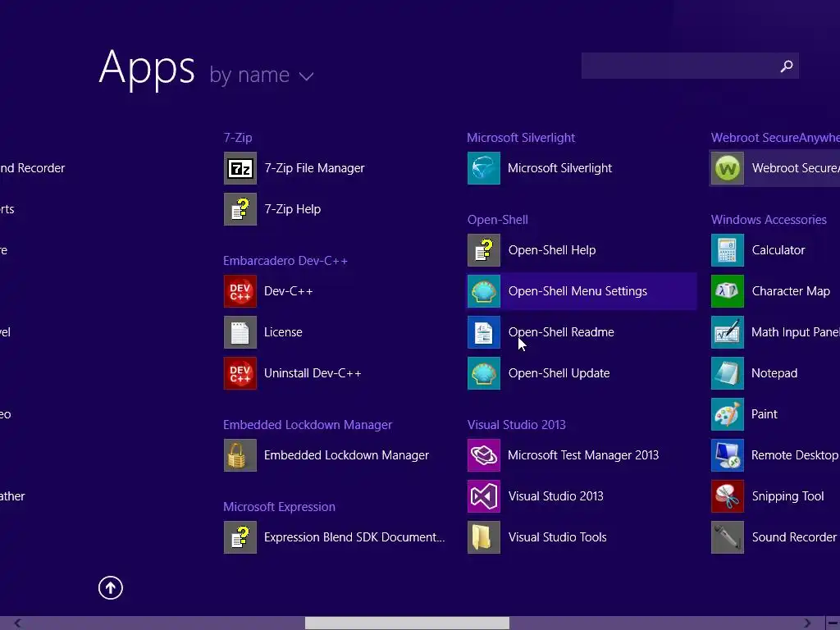Click the zoom-out minus button at scrollbar end
Viewport: 840px width, 630px height.
point(833,623)
